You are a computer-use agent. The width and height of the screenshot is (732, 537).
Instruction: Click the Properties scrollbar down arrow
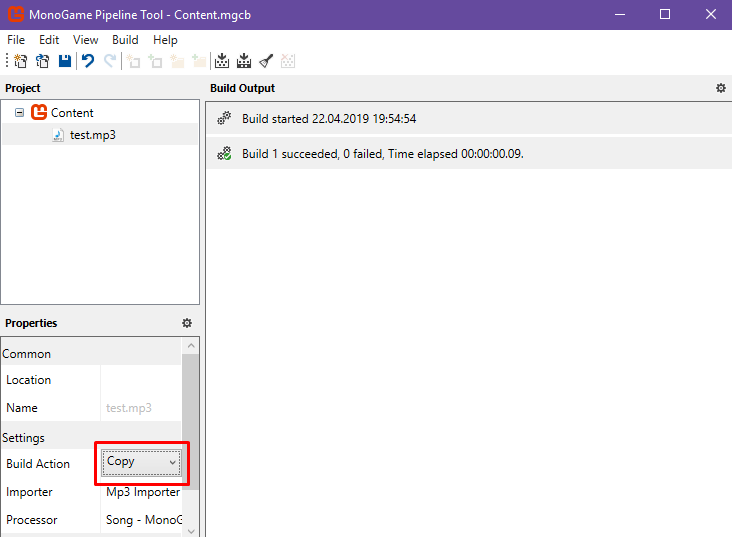[191, 531]
